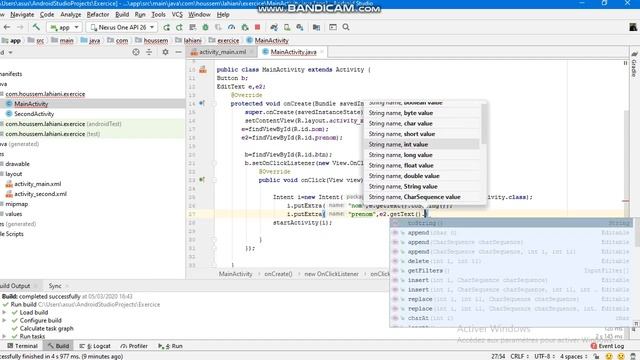The image size is (640, 360).
Task: Select SecondActivity in project tree
Action: pyautogui.click(x=34, y=114)
